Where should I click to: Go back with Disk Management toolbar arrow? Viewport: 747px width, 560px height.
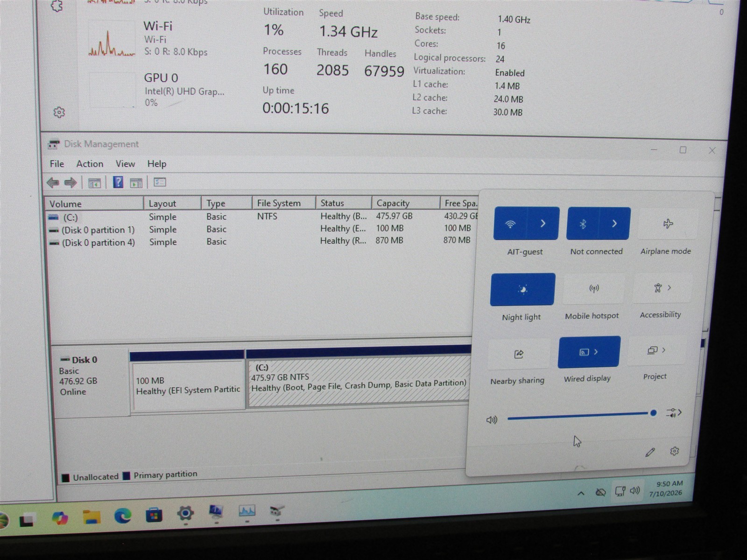click(53, 182)
